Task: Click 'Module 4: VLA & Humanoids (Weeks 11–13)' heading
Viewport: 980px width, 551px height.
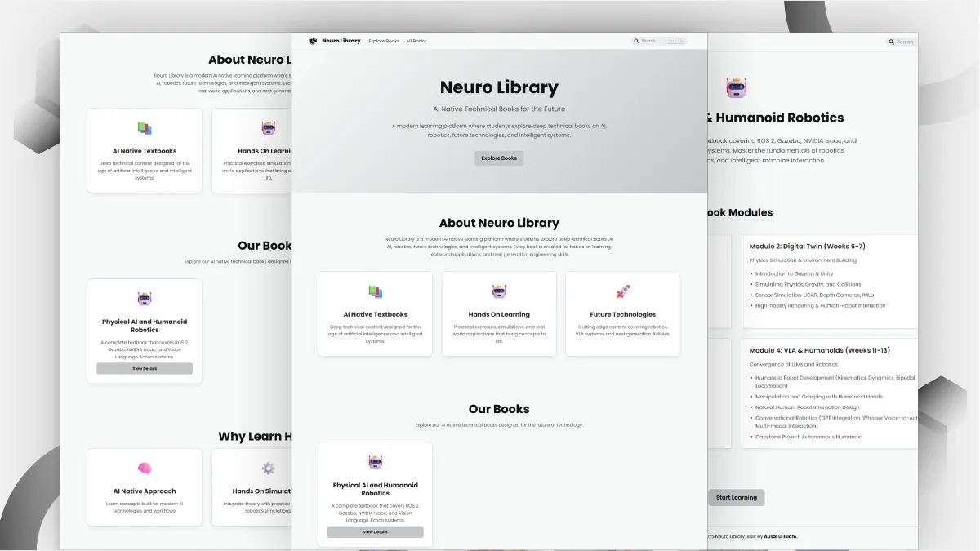Action: point(820,350)
